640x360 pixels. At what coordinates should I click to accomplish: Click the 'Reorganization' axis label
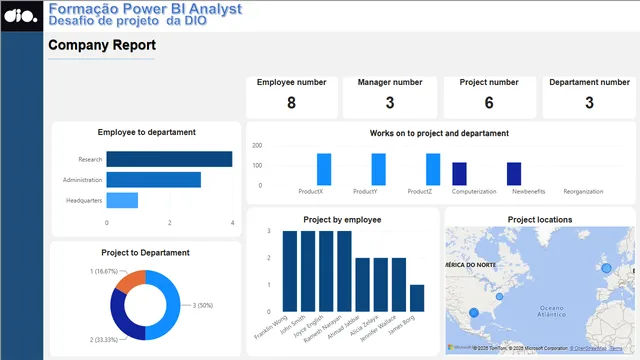click(583, 191)
